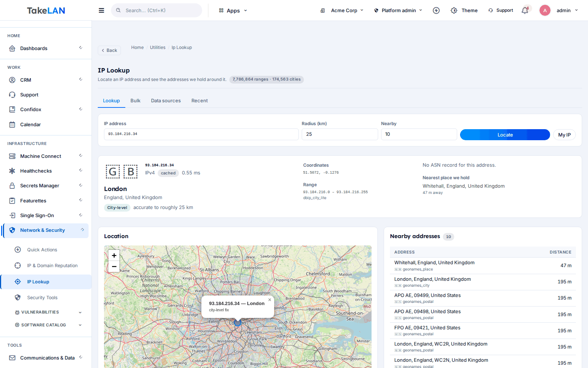Expand the Confidox menu
This screenshot has height=368, width=588.
[x=46, y=110]
